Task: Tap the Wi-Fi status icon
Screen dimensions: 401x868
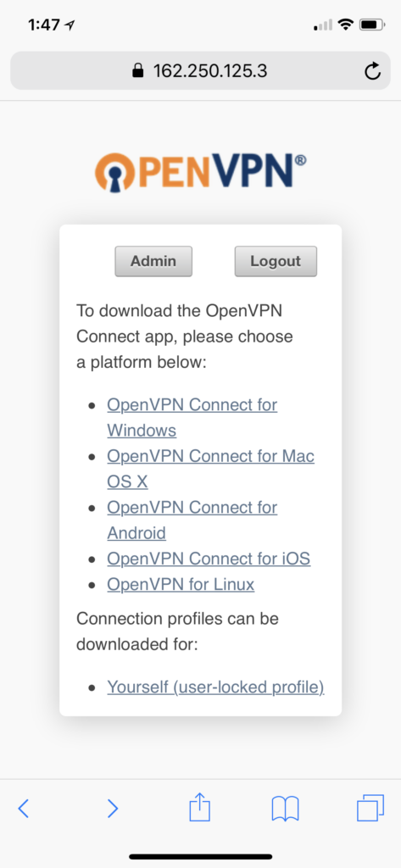Action: tap(346, 25)
